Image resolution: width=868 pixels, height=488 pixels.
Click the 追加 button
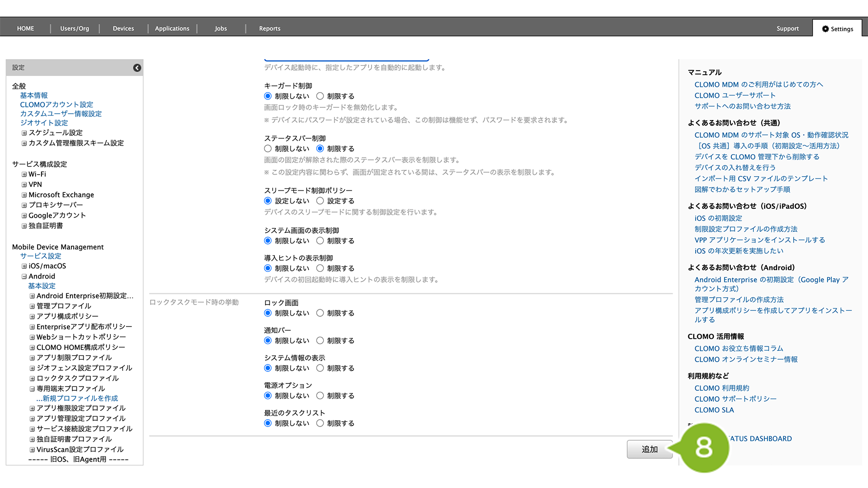point(649,449)
